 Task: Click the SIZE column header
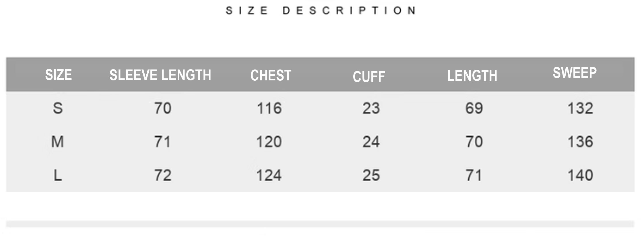(x=58, y=75)
